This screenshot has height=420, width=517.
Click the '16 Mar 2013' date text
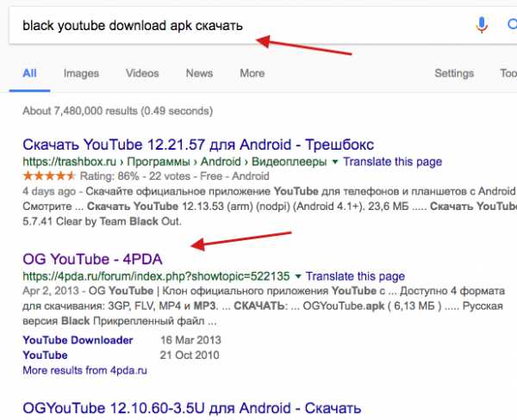(190, 340)
